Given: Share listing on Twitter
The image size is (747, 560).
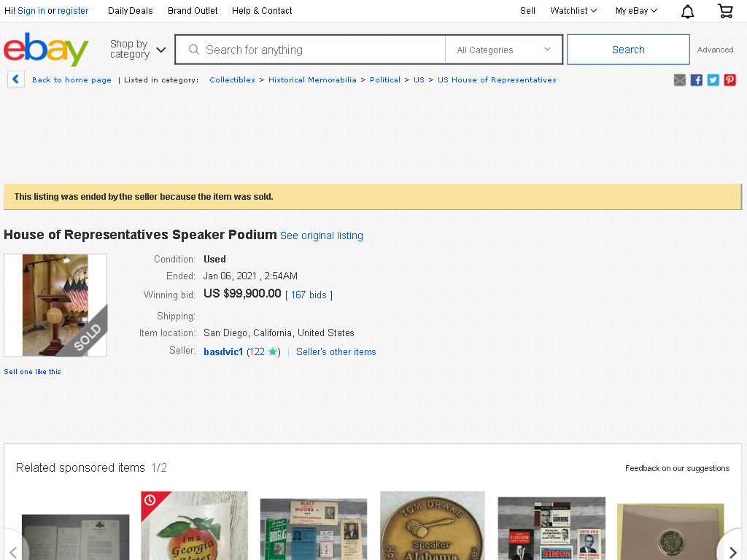Looking at the screenshot, I should [713, 80].
